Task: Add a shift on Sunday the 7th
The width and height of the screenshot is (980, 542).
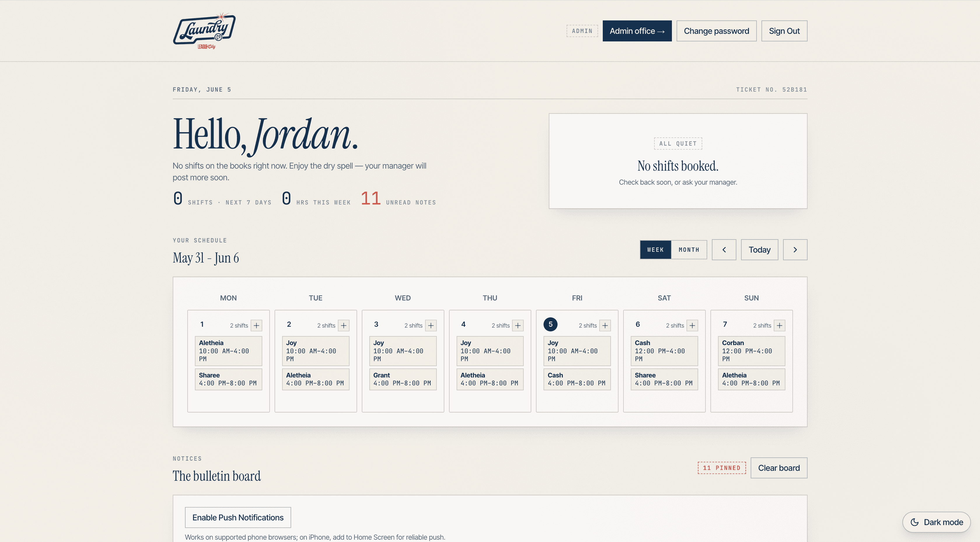Action: pos(780,326)
